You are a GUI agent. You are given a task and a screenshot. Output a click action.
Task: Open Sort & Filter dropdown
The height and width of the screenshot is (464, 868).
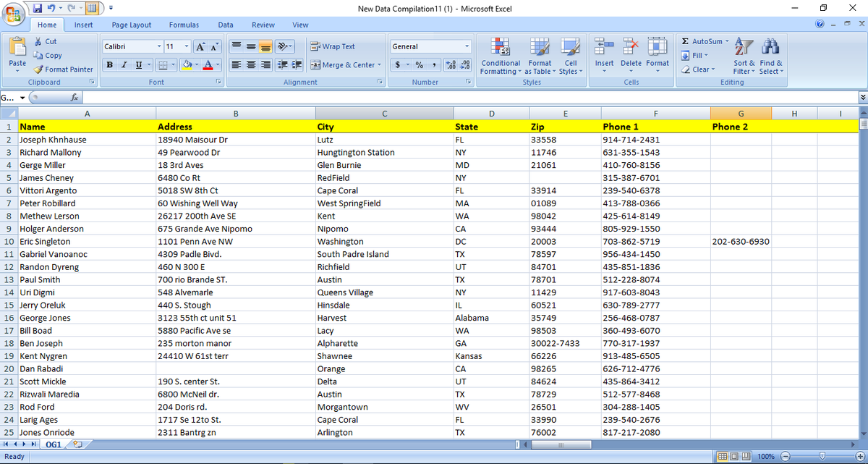(744, 56)
